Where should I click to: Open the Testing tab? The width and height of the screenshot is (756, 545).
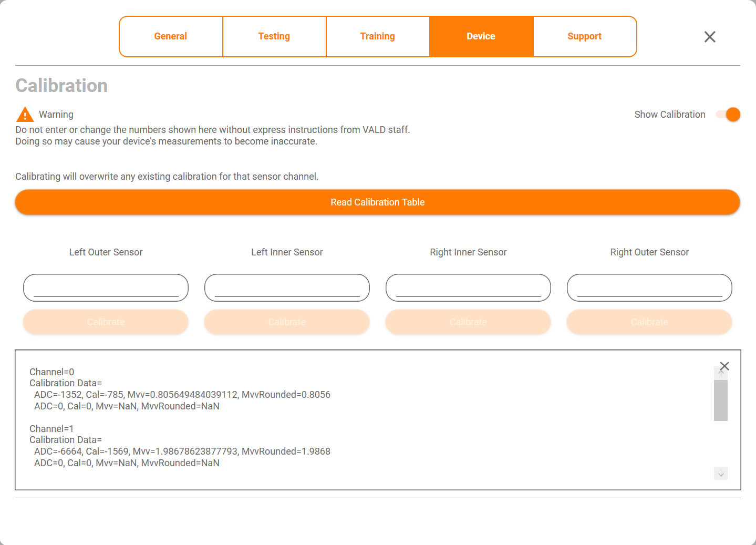(274, 36)
